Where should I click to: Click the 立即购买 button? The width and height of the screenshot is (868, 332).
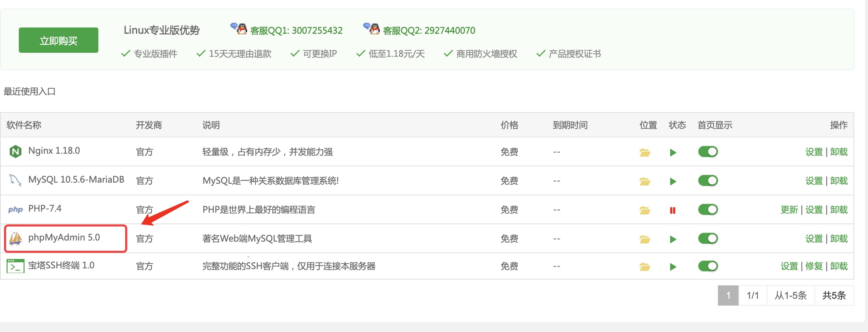[x=59, y=40]
